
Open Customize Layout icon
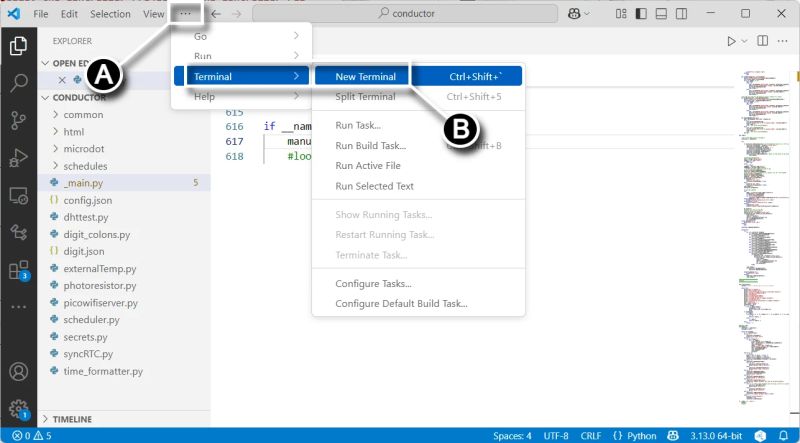[x=620, y=14]
